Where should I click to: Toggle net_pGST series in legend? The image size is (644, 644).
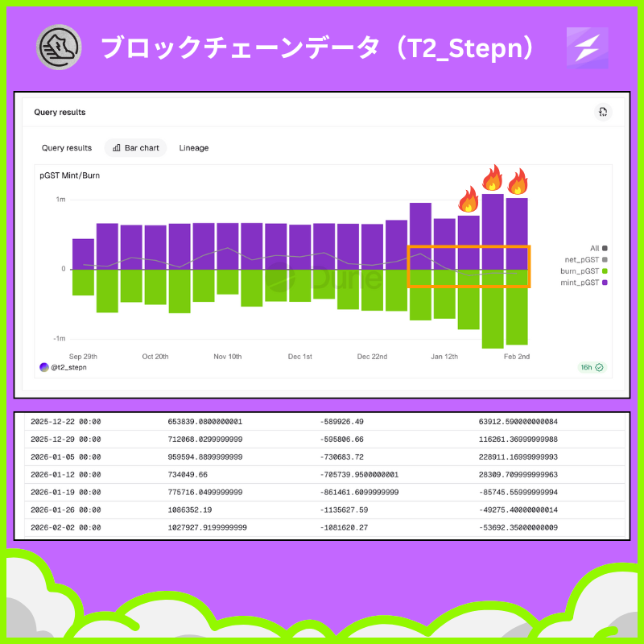586,259
